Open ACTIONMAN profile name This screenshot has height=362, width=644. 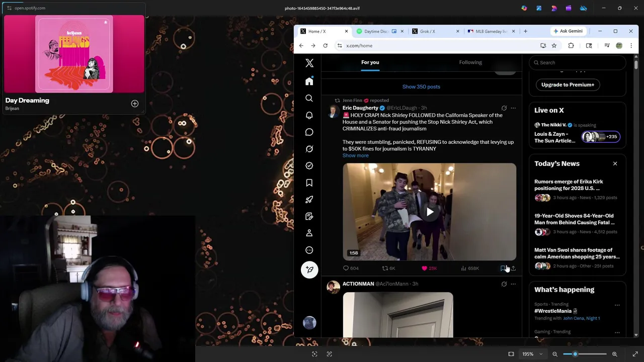358,284
